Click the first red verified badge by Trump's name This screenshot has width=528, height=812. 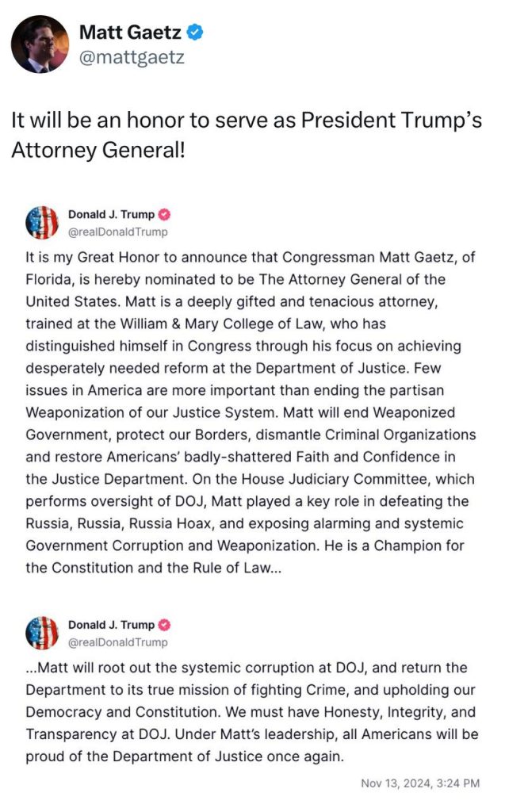[x=165, y=215]
